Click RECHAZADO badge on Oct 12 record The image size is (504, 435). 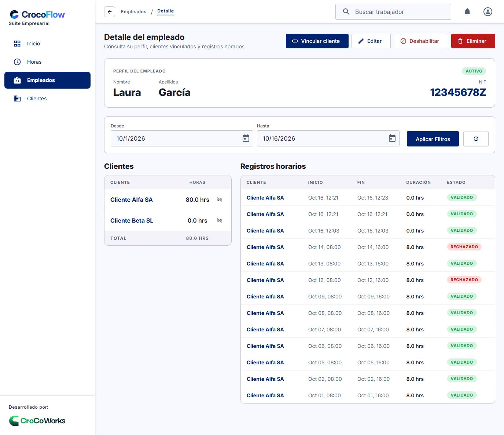pos(464,280)
